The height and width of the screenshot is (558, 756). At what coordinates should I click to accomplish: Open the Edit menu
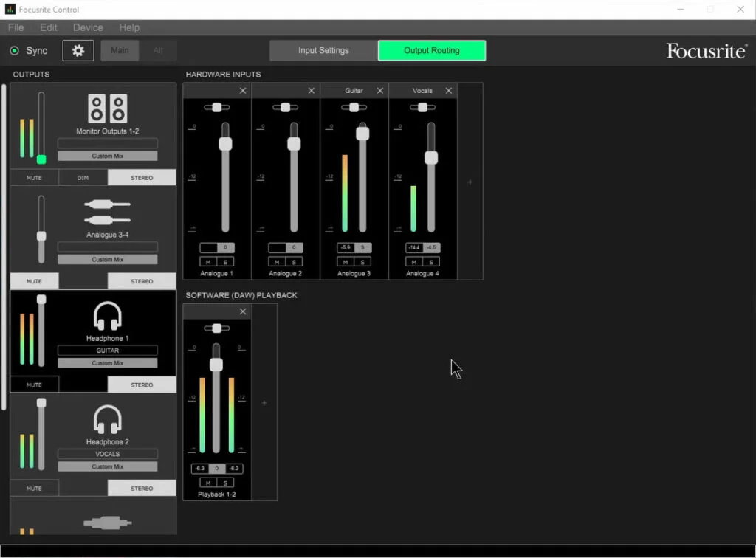pyautogui.click(x=49, y=27)
